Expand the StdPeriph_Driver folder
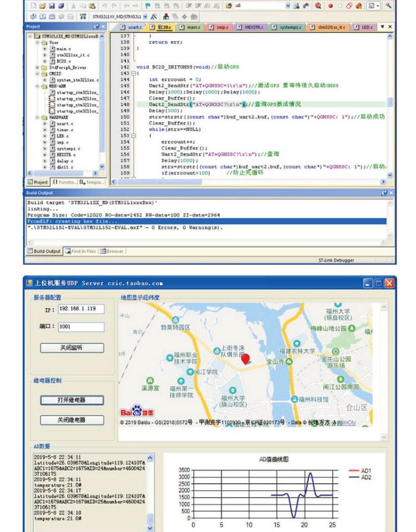Image resolution: width=416 pixels, height=532 pixels. click(38, 68)
